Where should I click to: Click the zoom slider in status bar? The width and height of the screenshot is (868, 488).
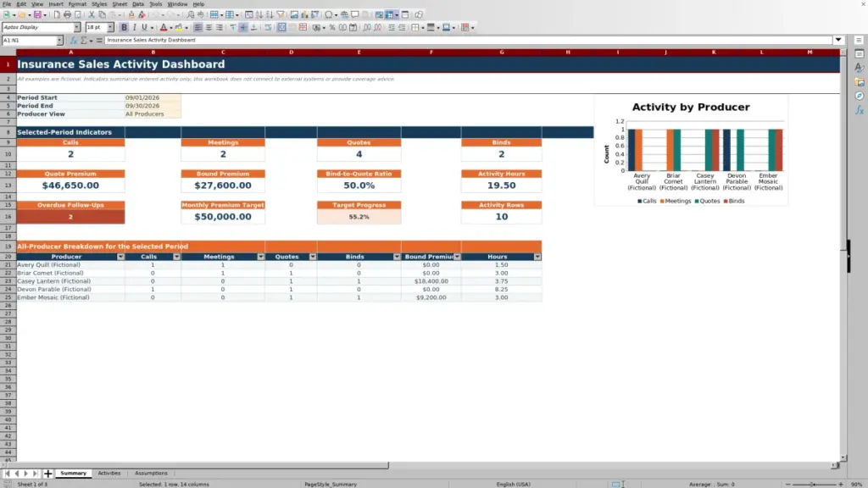point(814,484)
